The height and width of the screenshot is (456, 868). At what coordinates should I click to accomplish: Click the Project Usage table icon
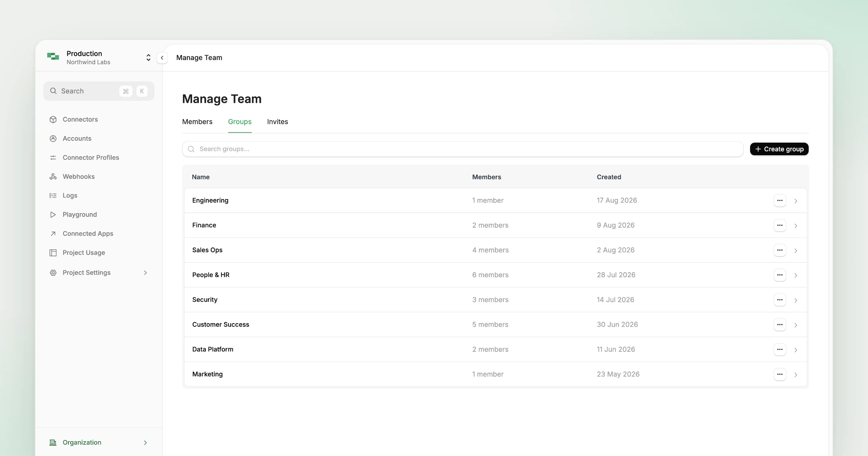click(53, 253)
